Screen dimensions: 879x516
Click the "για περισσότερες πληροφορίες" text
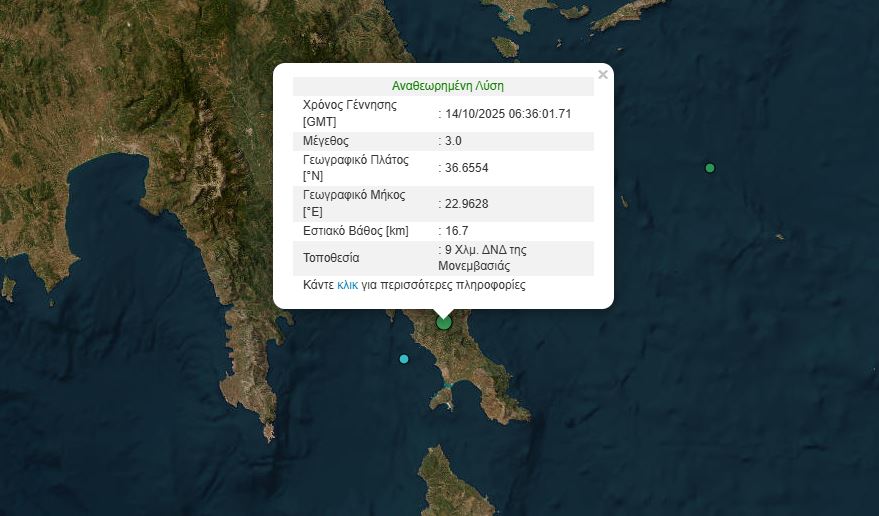[x=443, y=285]
